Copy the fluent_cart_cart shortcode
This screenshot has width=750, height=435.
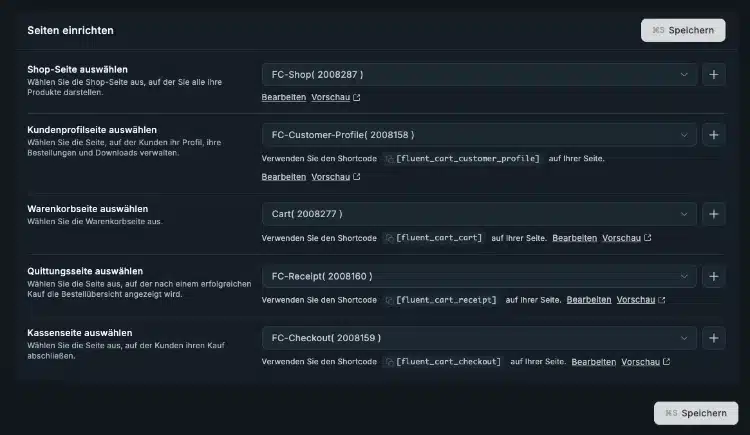[390, 238]
